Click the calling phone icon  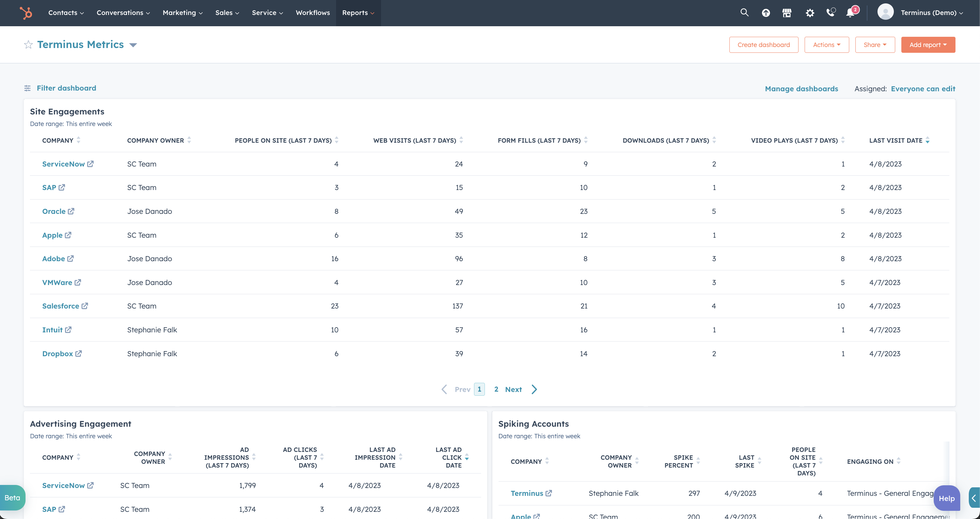[x=831, y=13]
